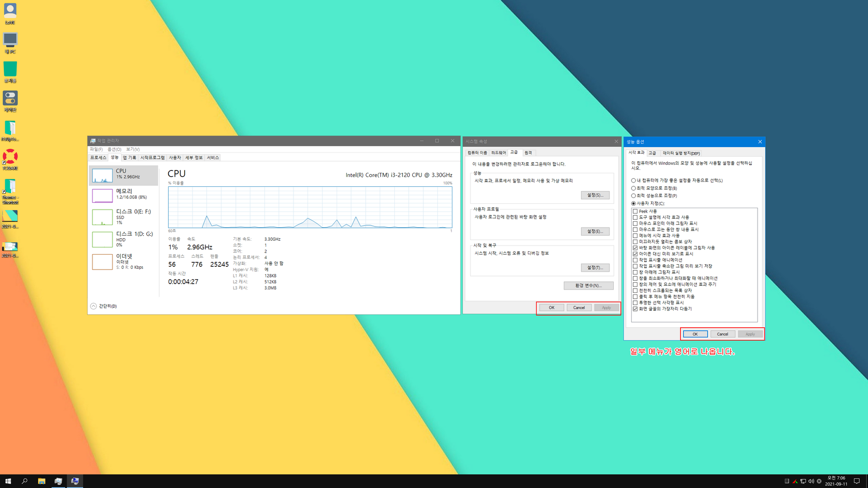
Task: Click 설정(E)... user profile settings button
Action: coord(595,231)
